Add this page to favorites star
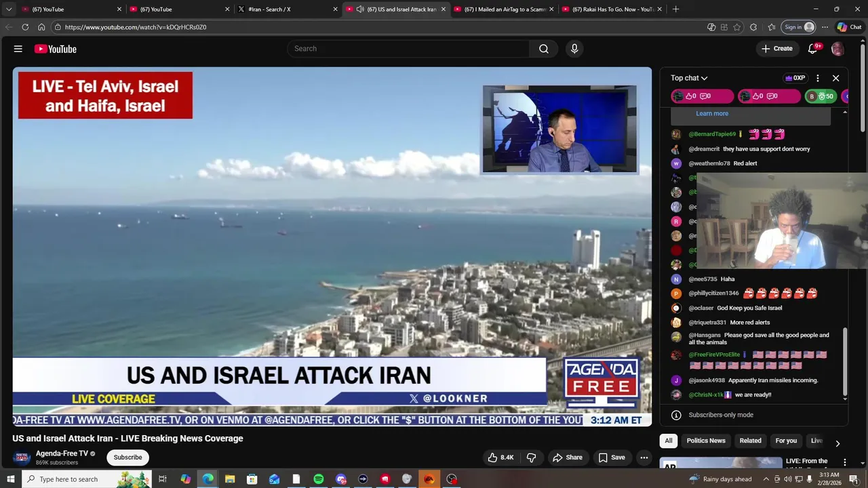Image resolution: width=868 pixels, height=488 pixels. [738, 27]
